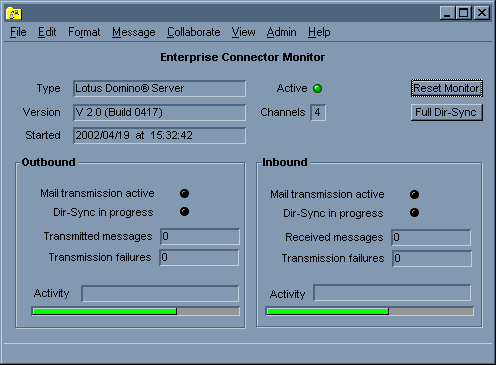
Task: Click Outbound Mail transmission active indicator
Action: [x=184, y=193]
